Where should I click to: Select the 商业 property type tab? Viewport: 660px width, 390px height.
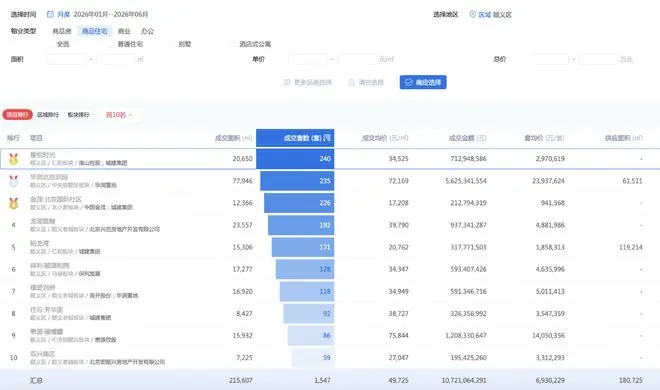(124, 31)
